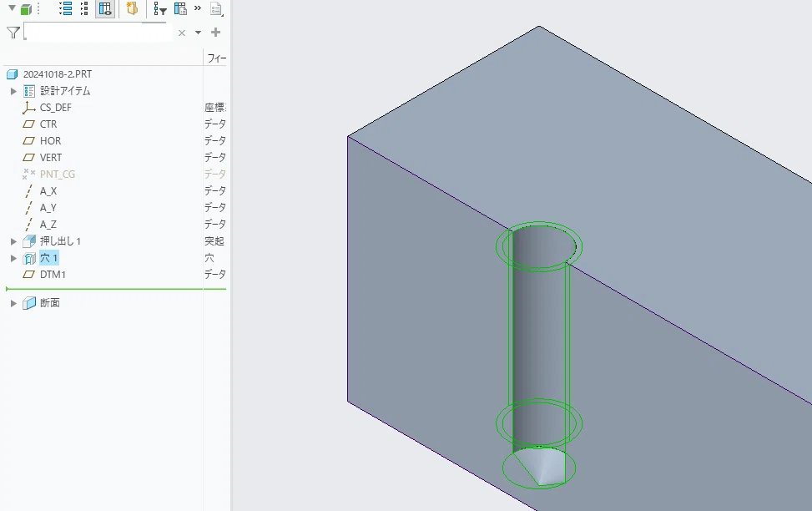Select the 断面 tree item

point(50,302)
